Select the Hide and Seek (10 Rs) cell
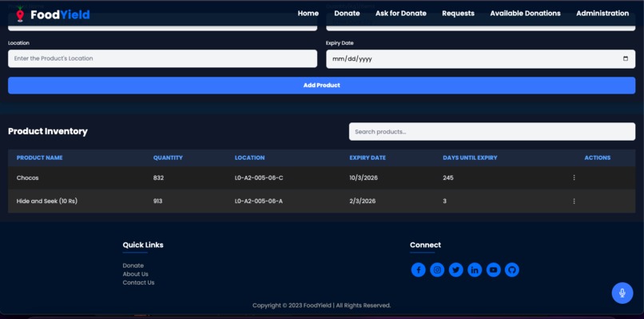 [x=47, y=201]
